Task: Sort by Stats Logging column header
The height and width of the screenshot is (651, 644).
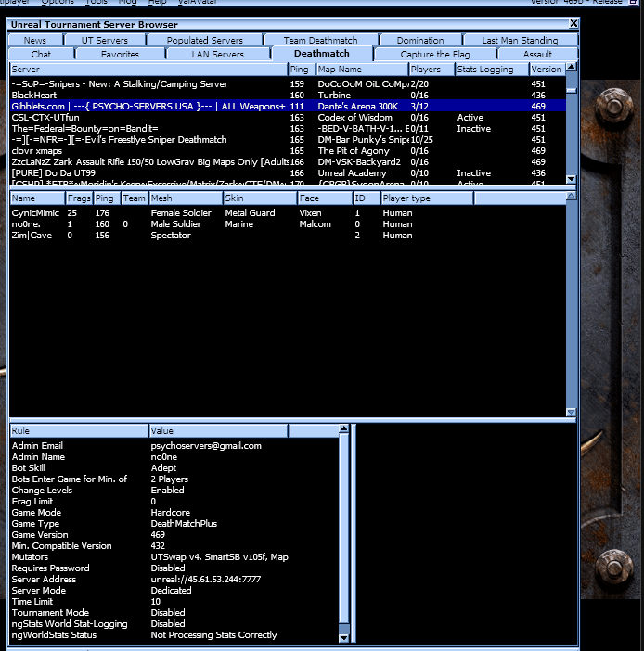Action: (492, 70)
